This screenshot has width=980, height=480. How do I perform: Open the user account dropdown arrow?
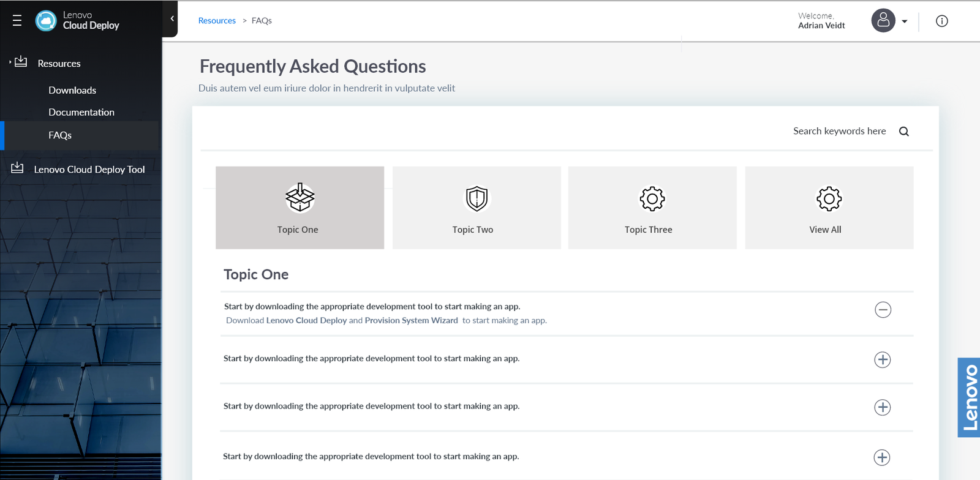(x=905, y=21)
